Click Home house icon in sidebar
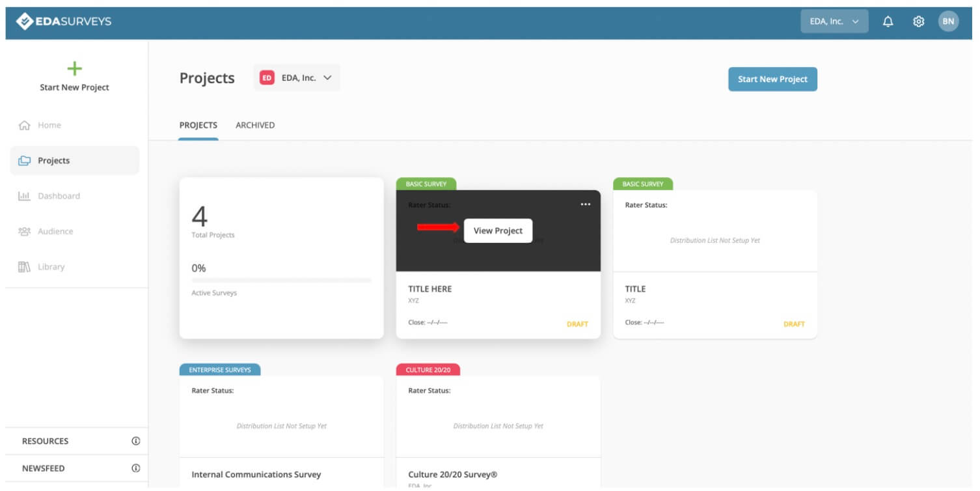The height and width of the screenshot is (491, 980). (25, 125)
